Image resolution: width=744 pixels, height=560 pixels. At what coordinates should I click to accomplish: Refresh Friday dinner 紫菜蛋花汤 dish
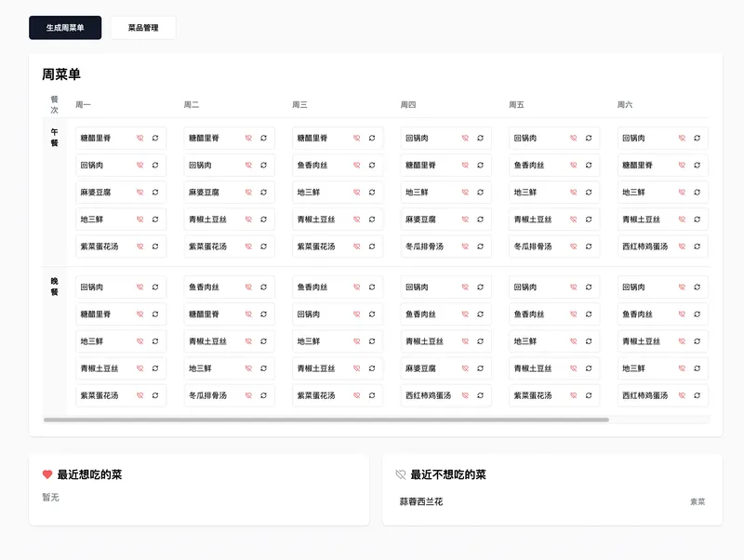(589, 395)
